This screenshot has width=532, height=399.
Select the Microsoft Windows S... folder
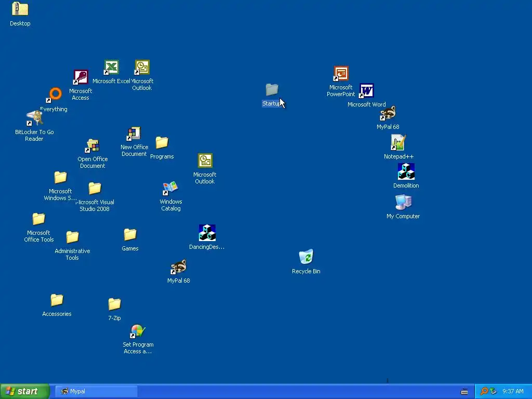60,178
